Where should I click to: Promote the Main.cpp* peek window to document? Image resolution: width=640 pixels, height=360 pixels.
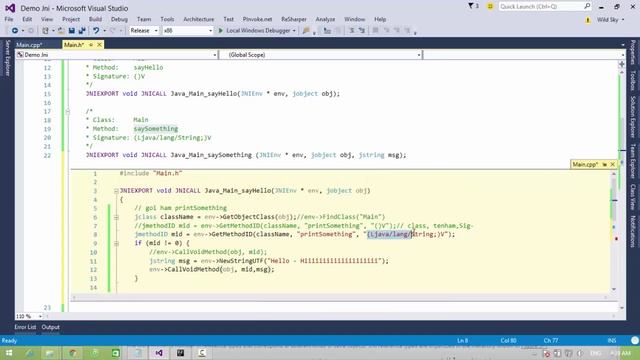[604, 164]
